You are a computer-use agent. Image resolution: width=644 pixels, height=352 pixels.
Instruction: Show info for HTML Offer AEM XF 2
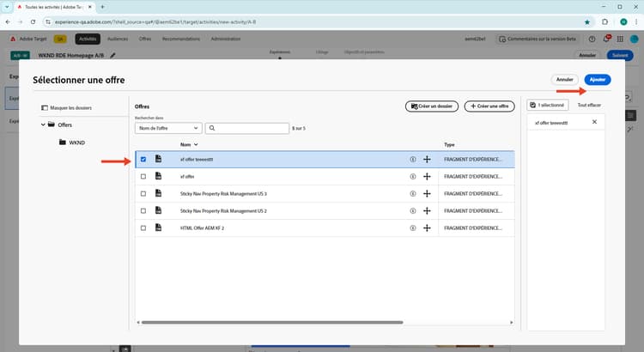[413, 228]
